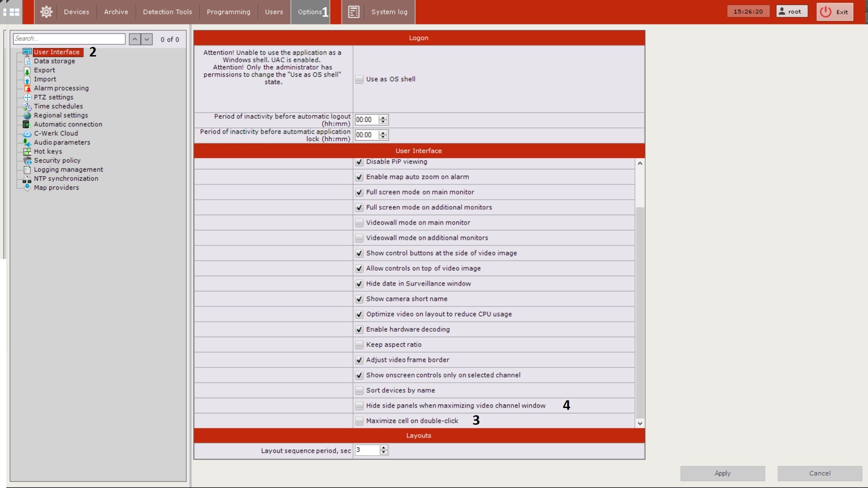Open the Detection Tools tab

(x=167, y=12)
